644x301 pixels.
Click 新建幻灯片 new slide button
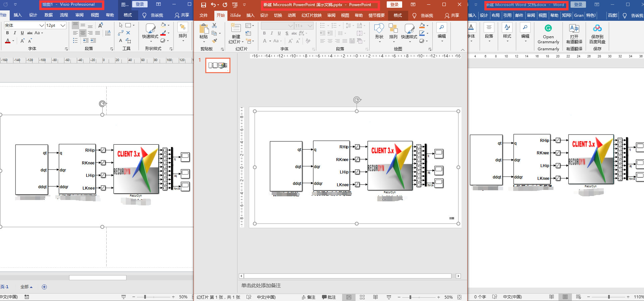236,34
